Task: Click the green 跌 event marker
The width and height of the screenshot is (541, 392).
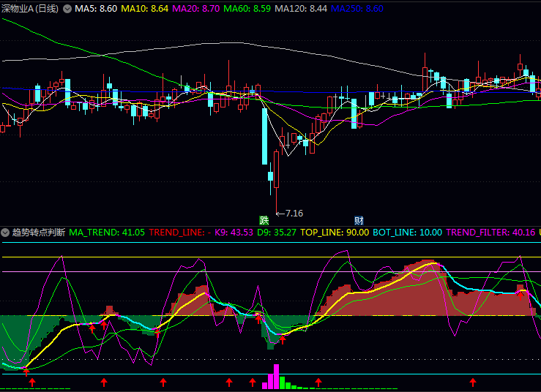Action: [264, 220]
